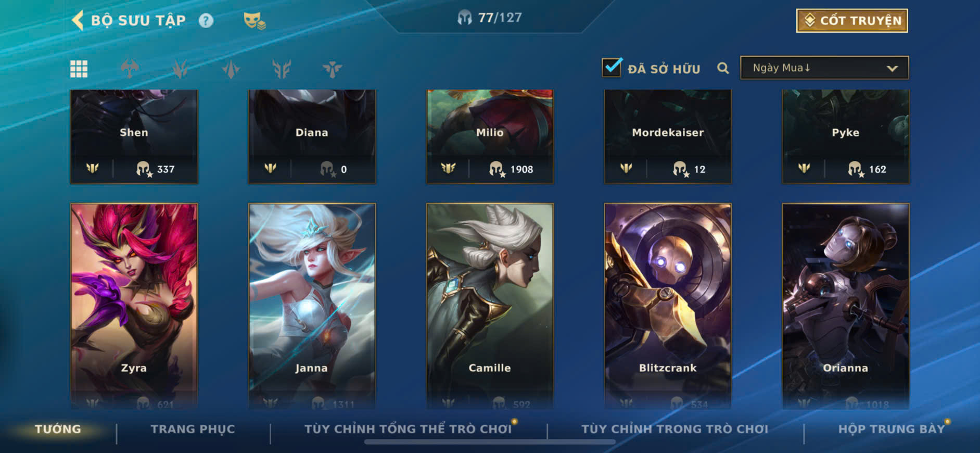The width and height of the screenshot is (980, 453).
Task: Select the Tướng tab
Action: (58, 429)
